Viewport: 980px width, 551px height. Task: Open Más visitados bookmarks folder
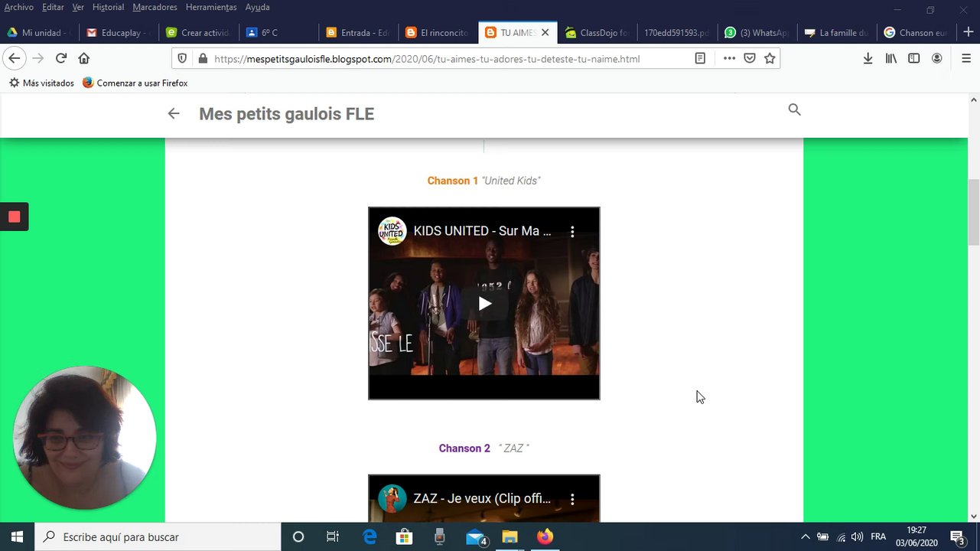[x=41, y=83]
